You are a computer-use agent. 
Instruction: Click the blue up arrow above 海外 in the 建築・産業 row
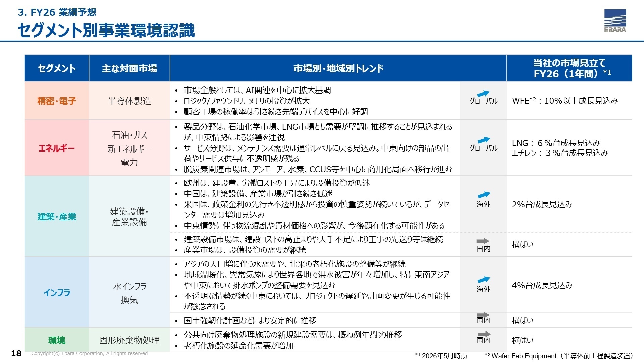coord(484,195)
